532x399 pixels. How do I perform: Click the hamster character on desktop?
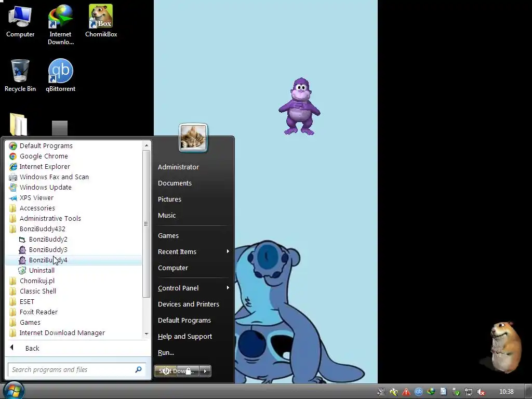(505, 347)
